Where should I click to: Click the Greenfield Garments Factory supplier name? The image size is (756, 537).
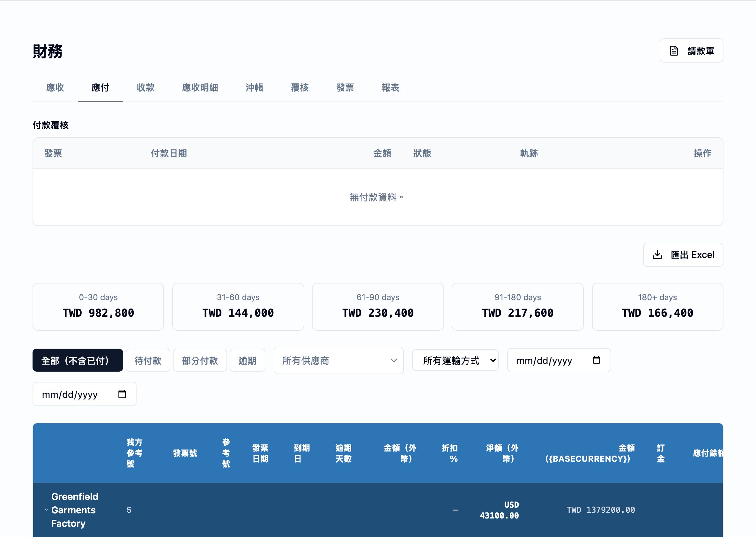tap(75, 510)
